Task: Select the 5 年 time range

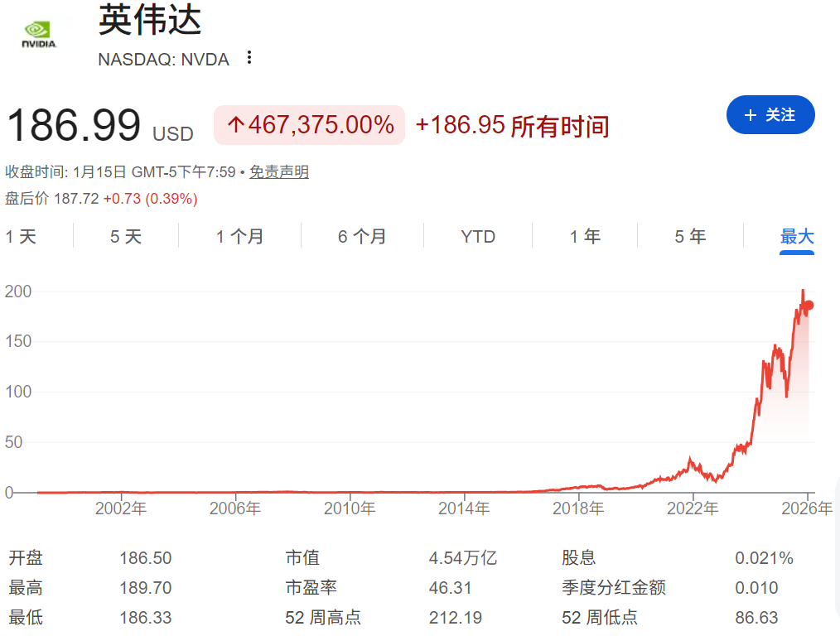Action: [690, 236]
